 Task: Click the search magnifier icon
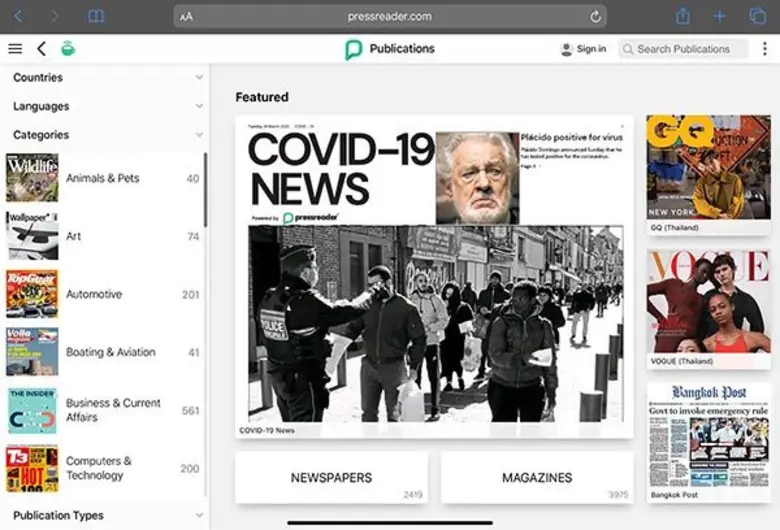pos(628,49)
